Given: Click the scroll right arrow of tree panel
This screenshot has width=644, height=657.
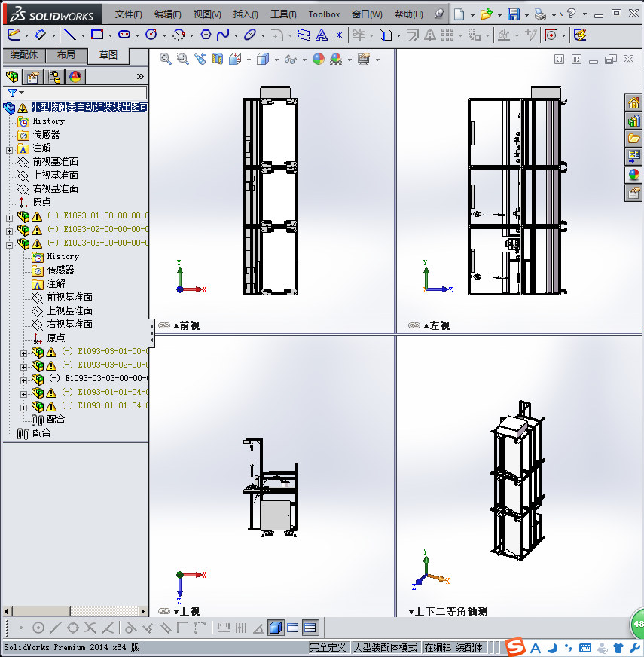Looking at the screenshot, I should (x=143, y=611).
